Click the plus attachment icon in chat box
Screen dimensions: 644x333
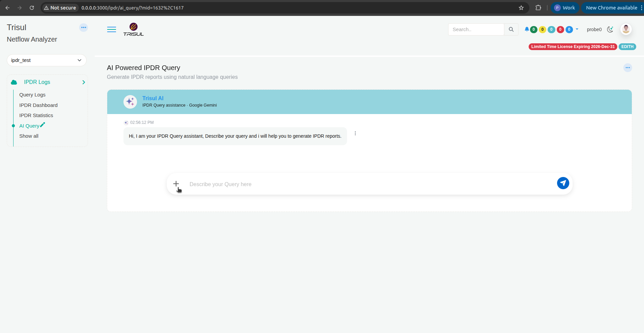coord(176,184)
